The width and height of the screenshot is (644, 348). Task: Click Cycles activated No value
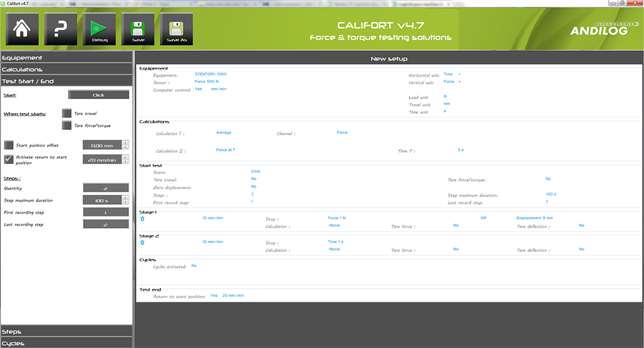194,266
